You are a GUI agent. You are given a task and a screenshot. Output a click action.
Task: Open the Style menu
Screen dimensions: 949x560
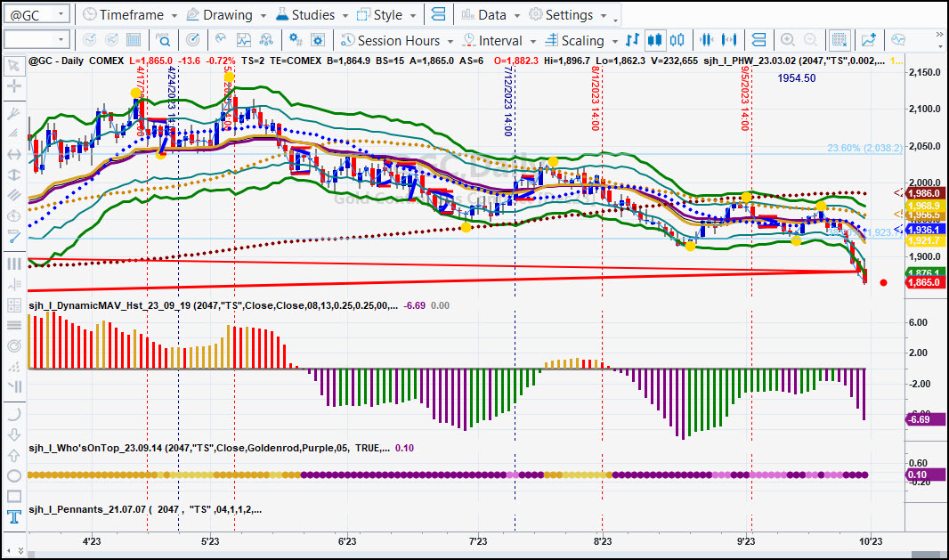[x=386, y=14]
